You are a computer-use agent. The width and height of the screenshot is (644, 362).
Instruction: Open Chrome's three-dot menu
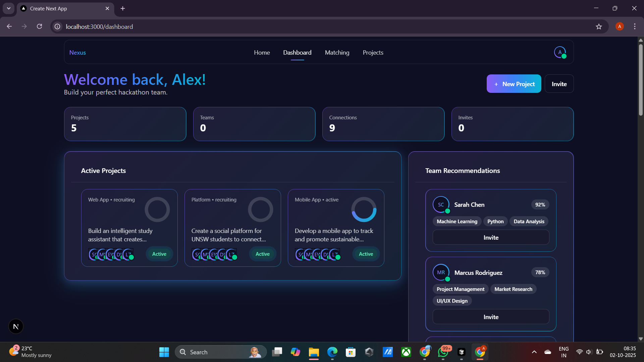pyautogui.click(x=635, y=26)
